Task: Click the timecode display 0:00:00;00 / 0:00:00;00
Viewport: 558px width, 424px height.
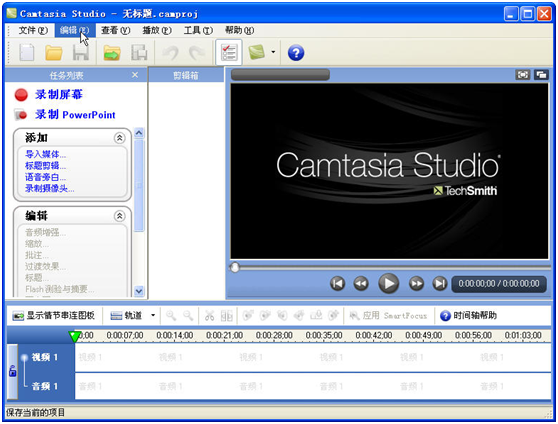Action: point(499,284)
